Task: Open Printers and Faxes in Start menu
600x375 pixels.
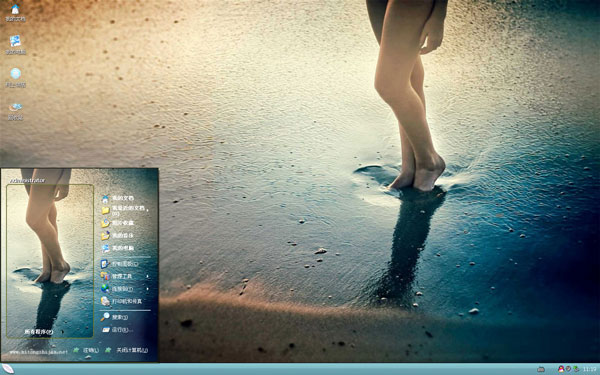Action: point(122,301)
